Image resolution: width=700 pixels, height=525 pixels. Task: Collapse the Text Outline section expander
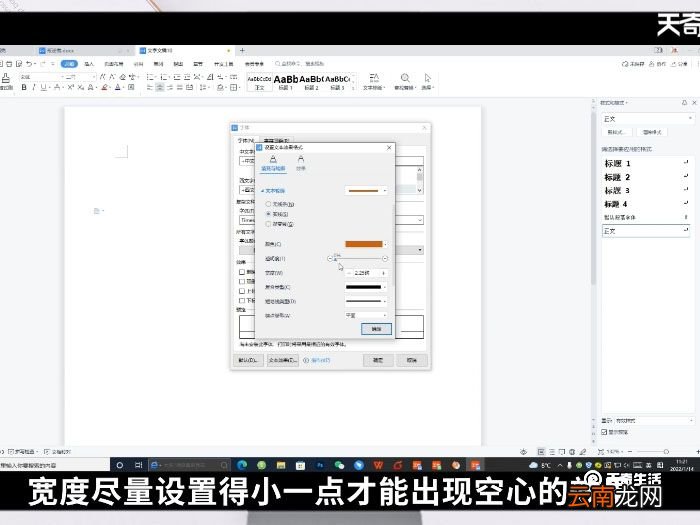pos(262,191)
